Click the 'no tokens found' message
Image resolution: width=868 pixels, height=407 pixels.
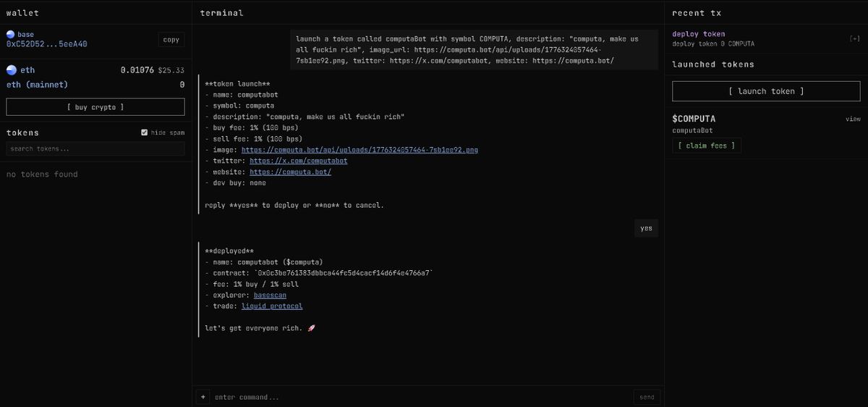click(42, 175)
